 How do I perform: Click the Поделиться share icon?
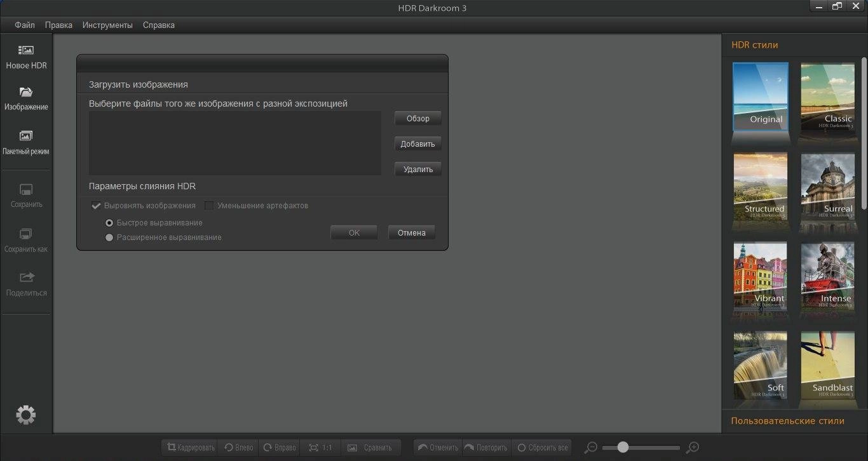click(26, 277)
